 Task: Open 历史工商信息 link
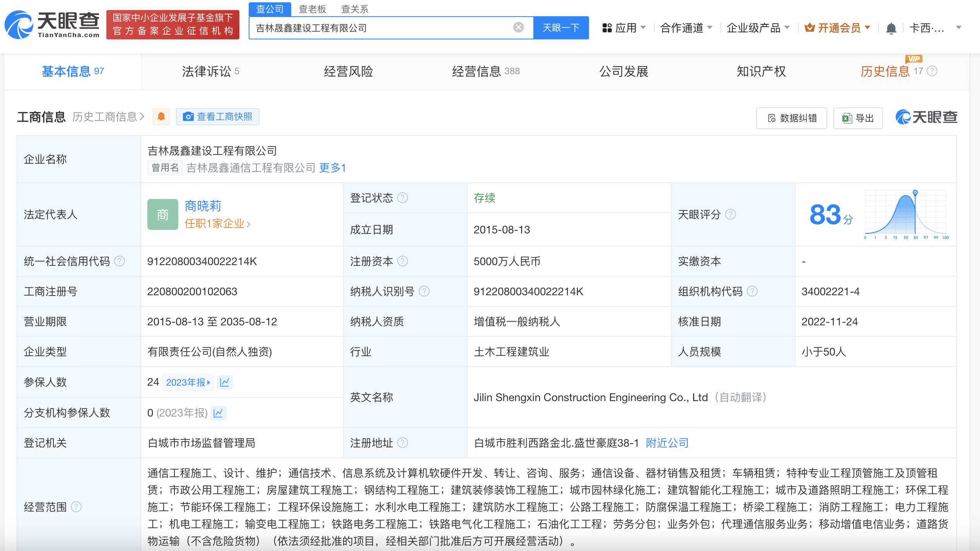[x=108, y=117]
